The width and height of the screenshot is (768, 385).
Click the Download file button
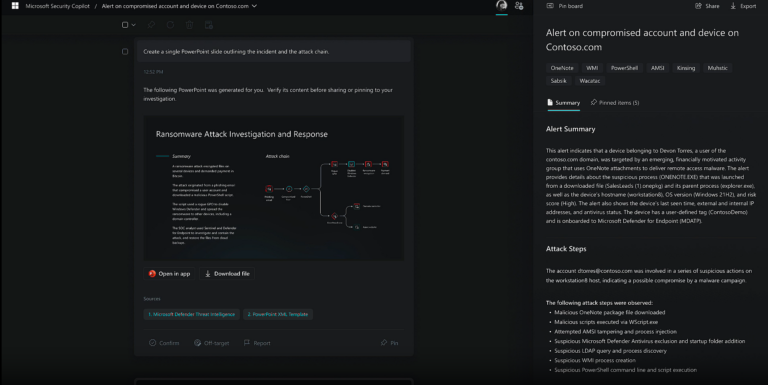(227, 274)
